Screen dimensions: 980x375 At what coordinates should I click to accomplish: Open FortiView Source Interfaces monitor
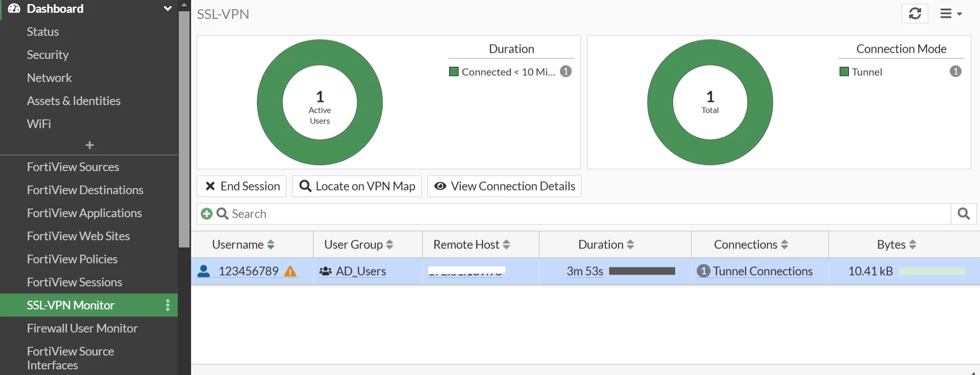click(x=71, y=358)
